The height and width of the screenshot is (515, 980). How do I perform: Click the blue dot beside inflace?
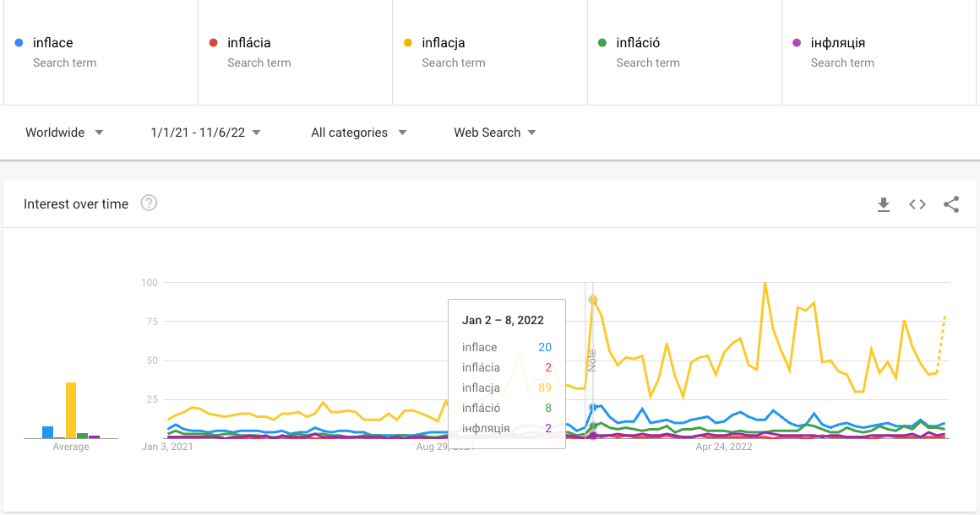(19, 43)
